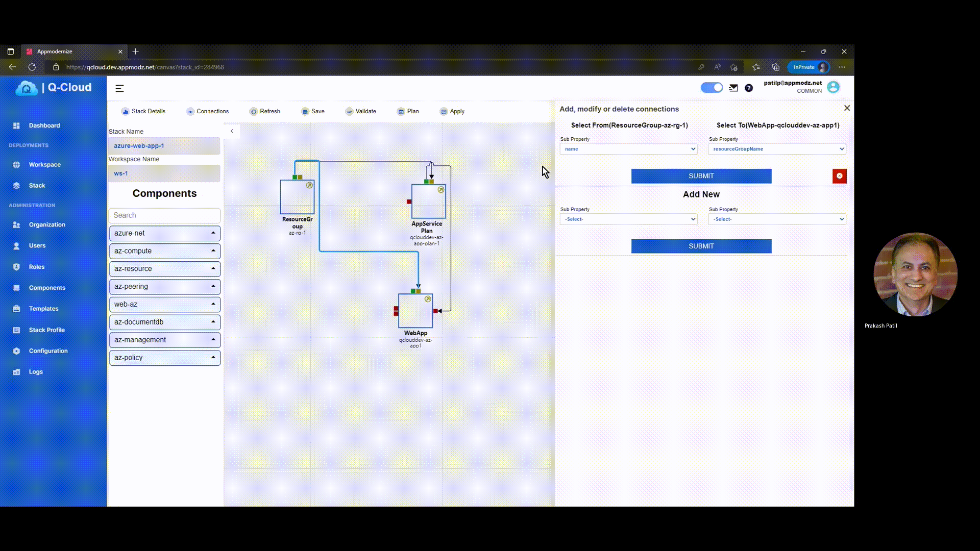Click the ws-1 workspace name field
The image size is (980, 551).
click(164, 173)
